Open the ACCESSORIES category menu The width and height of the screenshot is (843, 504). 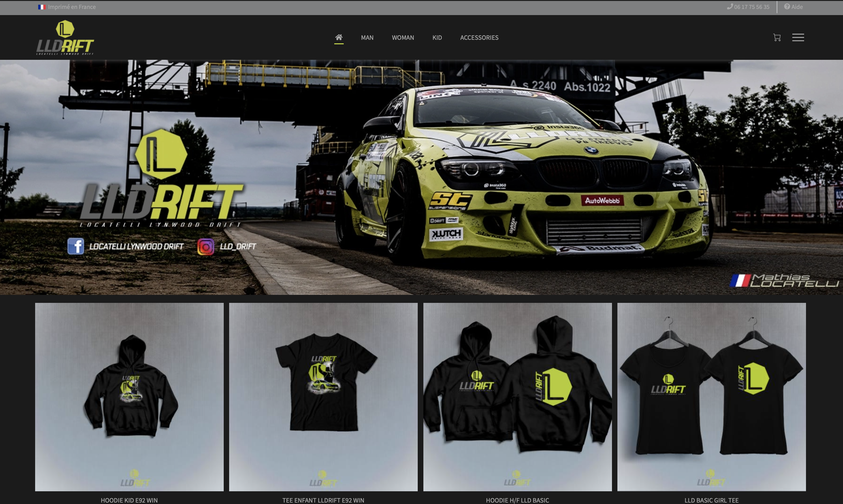click(479, 38)
